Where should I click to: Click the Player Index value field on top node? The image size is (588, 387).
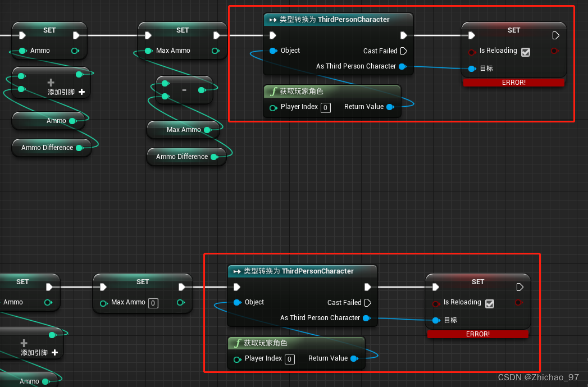click(x=325, y=107)
